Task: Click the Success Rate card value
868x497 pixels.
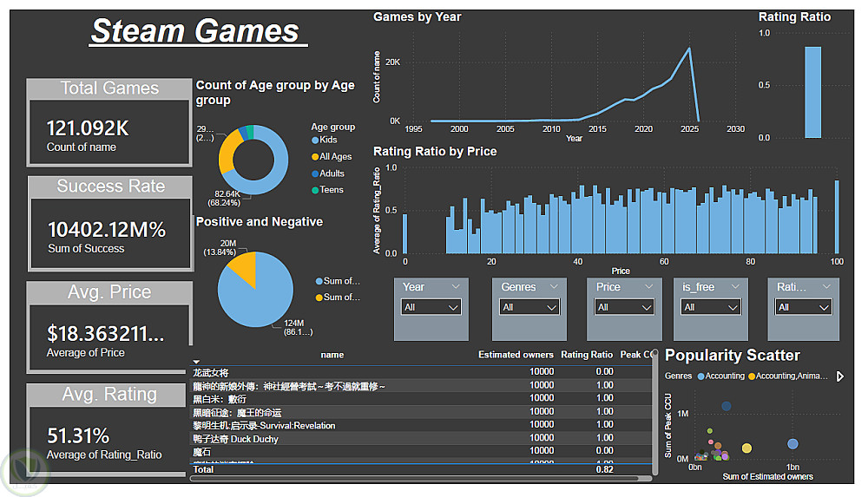Action: point(106,229)
